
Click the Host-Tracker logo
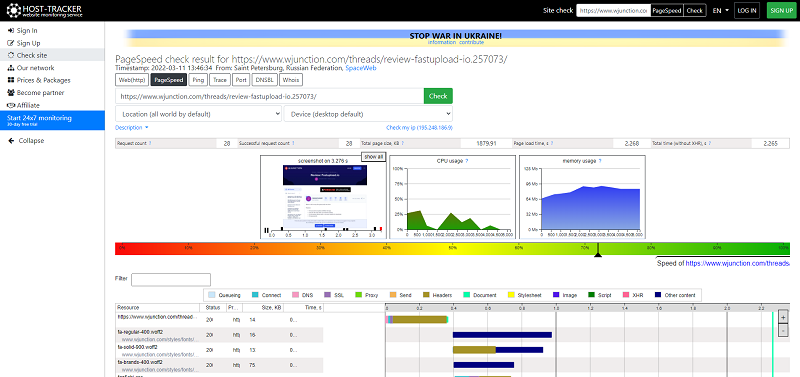[44, 10]
